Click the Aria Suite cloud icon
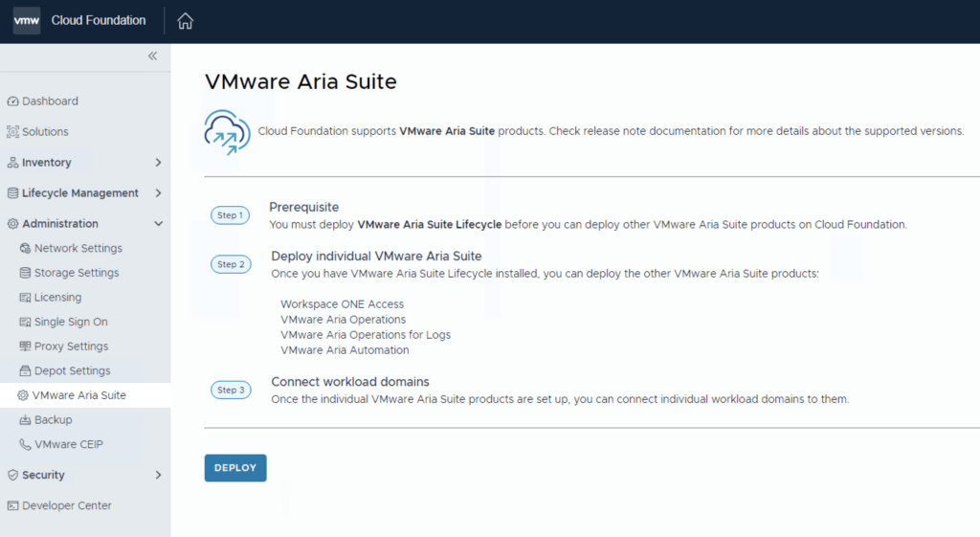 click(x=227, y=131)
